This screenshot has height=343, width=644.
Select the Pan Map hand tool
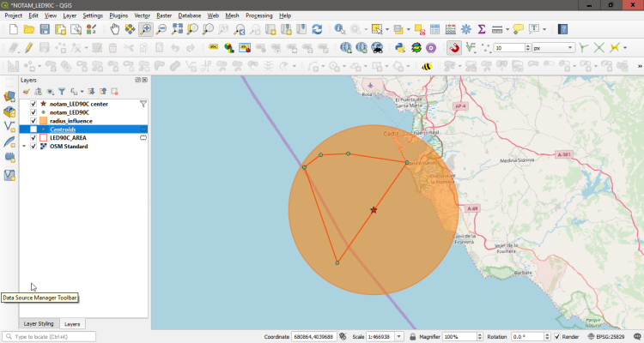click(114, 29)
